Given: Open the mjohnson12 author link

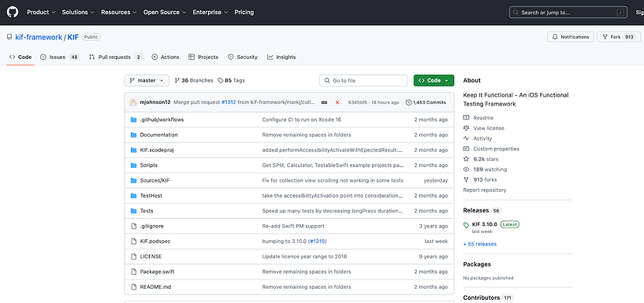Looking at the screenshot, I should coord(155,102).
